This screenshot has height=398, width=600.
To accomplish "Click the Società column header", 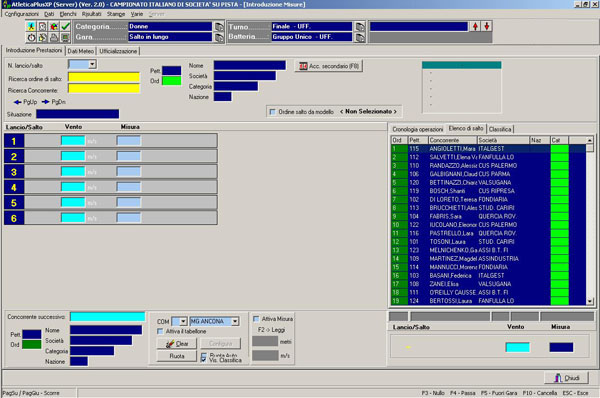I will [503, 140].
